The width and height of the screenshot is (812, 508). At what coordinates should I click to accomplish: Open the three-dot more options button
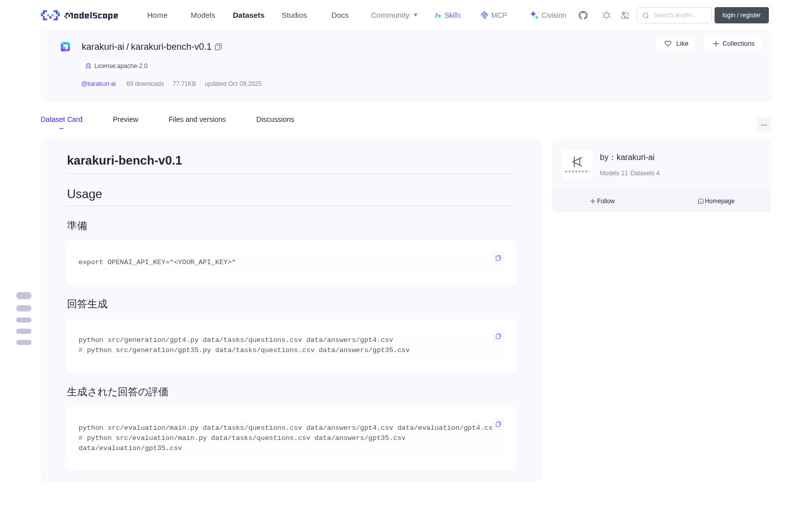[x=764, y=124]
